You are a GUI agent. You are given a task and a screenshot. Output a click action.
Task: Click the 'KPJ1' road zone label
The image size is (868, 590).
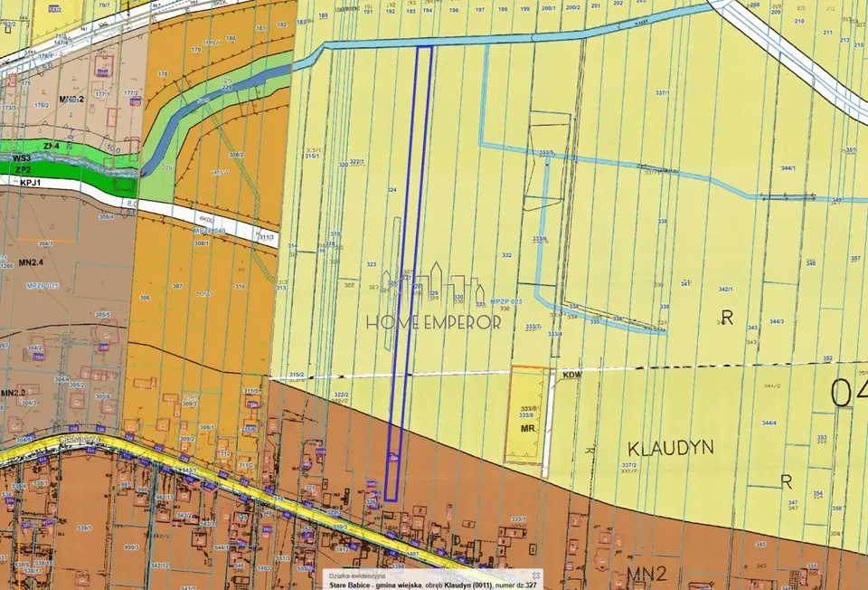(x=32, y=182)
